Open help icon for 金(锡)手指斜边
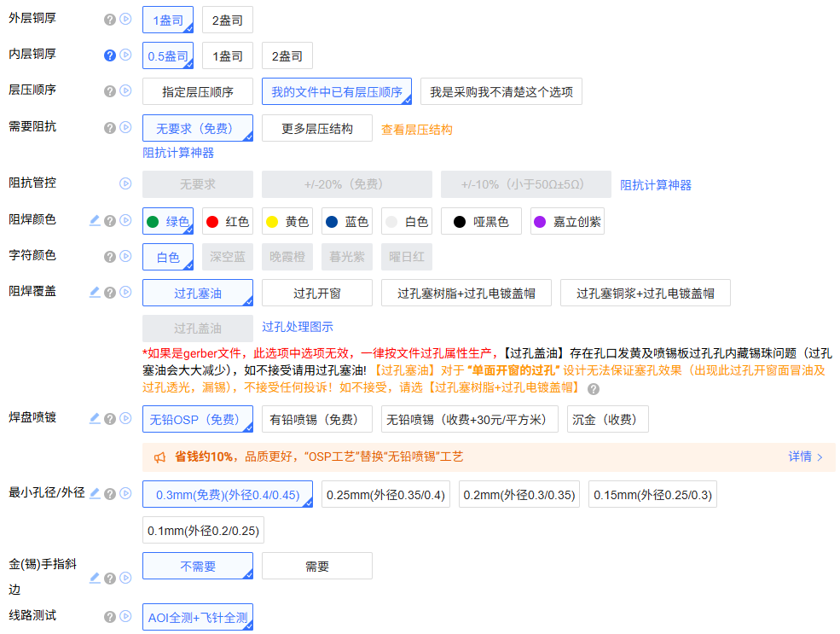This screenshot has width=840, height=634. [110, 579]
